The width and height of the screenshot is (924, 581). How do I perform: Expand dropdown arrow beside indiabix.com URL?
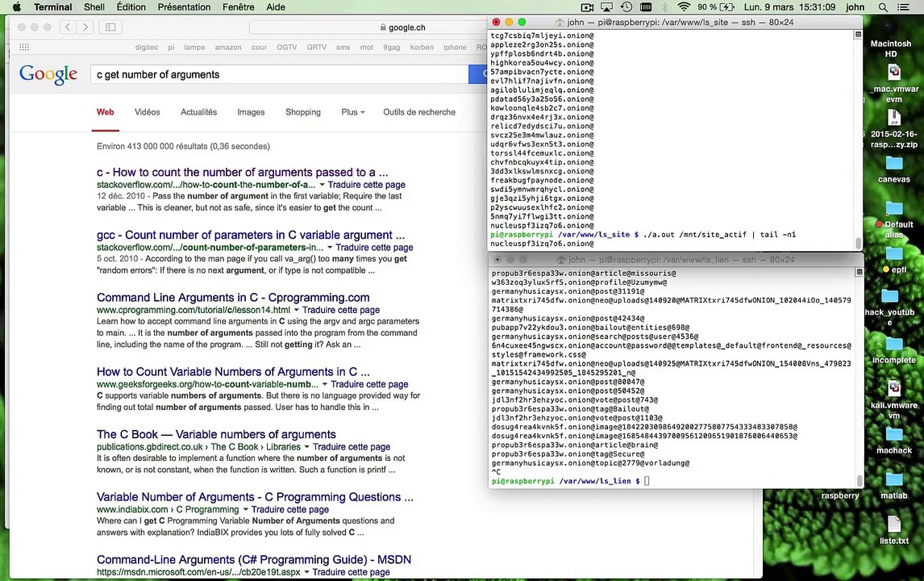click(246, 510)
